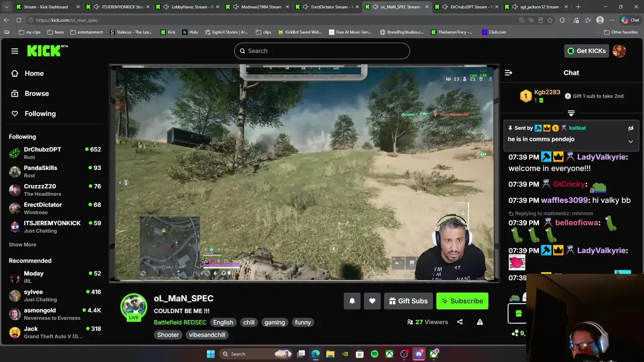This screenshot has height=362, width=644.
Task: Open the Copilot Chat button
Action: point(630,20)
